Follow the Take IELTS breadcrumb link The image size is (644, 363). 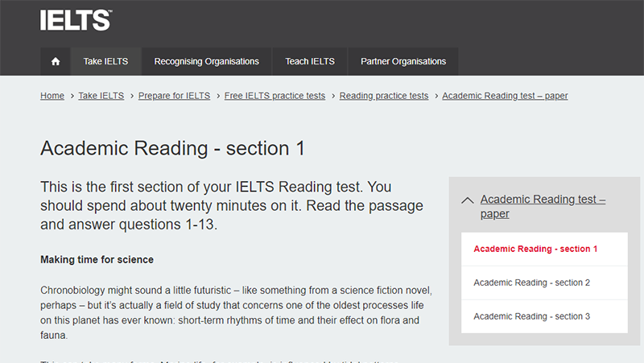(x=101, y=96)
